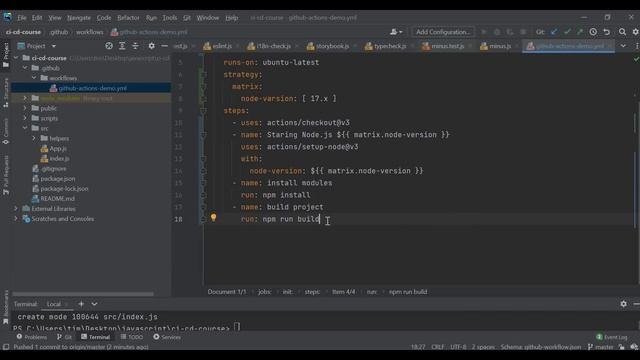
Task: Click the CRLF line separator status entry
Action: 438,347
